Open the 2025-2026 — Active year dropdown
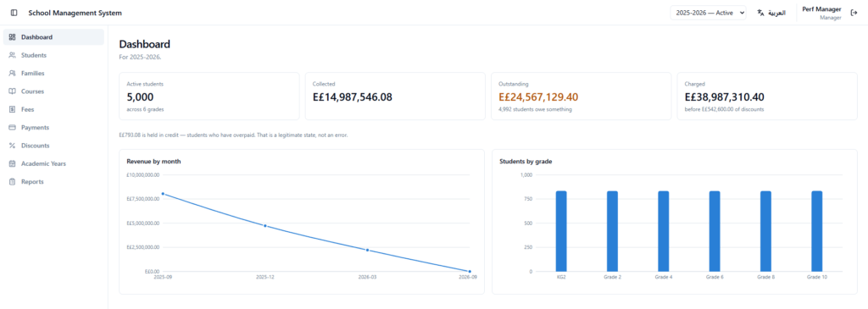 pos(708,13)
